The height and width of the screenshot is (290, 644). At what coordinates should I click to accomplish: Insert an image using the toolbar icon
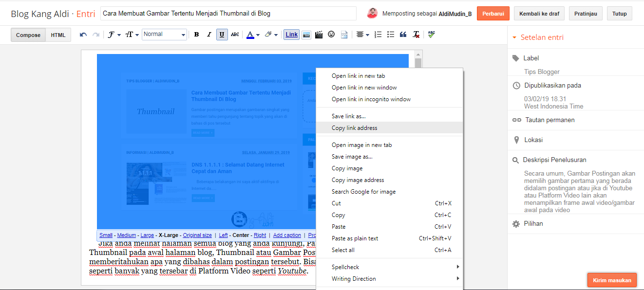[x=306, y=35]
